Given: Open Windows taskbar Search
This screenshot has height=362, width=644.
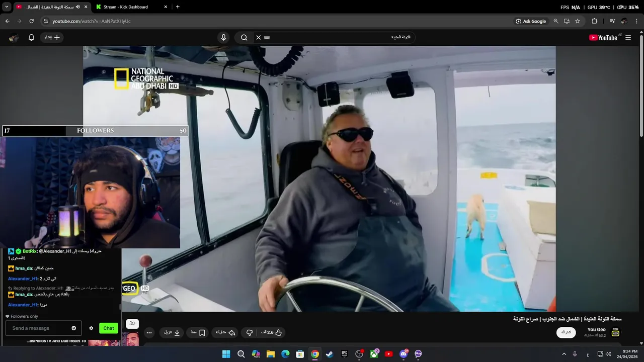Looking at the screenshot, I should (241, 354).
